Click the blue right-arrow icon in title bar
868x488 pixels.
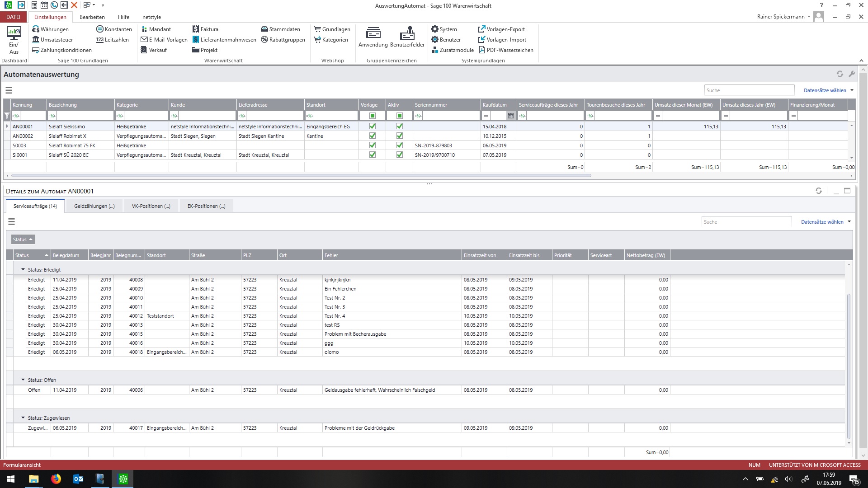pyautogui.click(x=21, y=5)
